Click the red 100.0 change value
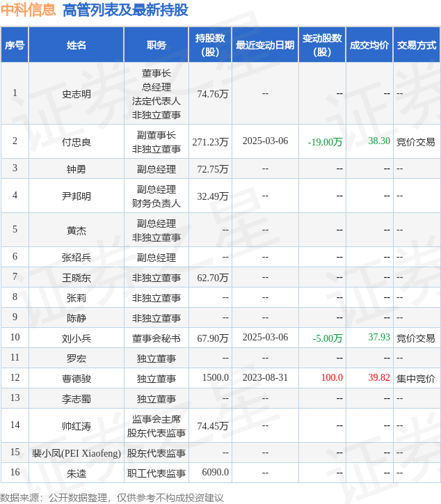 (332, 377)
